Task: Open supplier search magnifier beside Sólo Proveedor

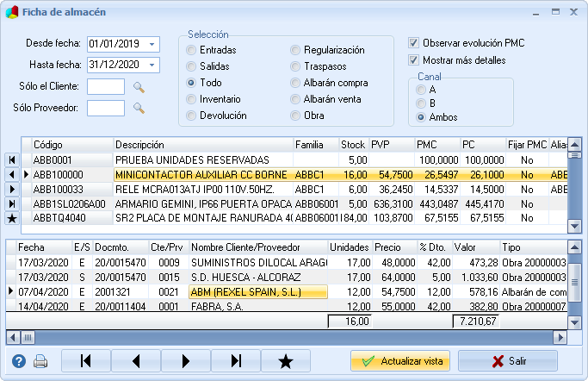Action: coord(139,108)
